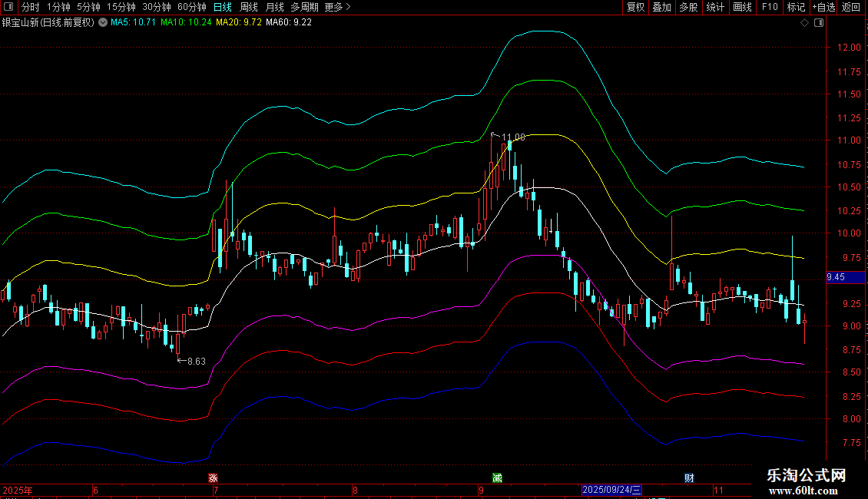The image size is (868, 499).
Task: Click the MA20: 9.72 indicator label
Action: [239, 22]
